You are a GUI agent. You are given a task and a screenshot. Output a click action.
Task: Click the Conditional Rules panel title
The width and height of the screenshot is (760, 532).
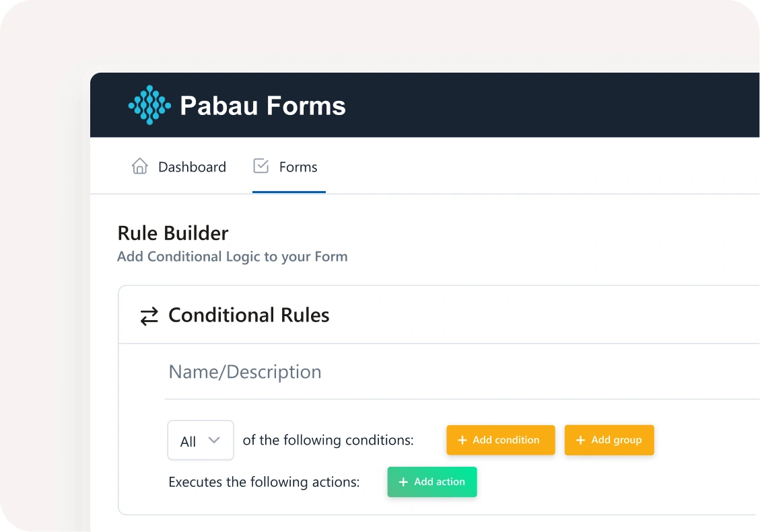(x=248, y=315)
